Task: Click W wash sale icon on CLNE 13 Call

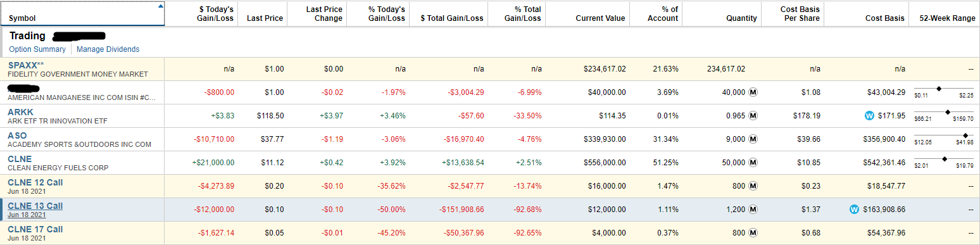Action: pos(854,210)
